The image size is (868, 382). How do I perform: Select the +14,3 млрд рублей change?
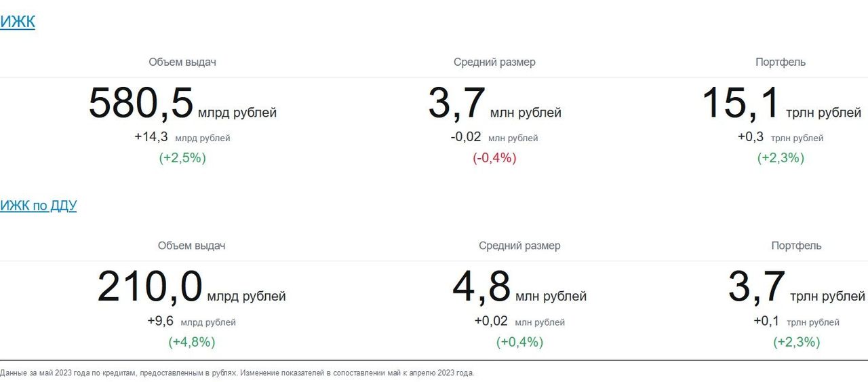(x=182, y=137)
